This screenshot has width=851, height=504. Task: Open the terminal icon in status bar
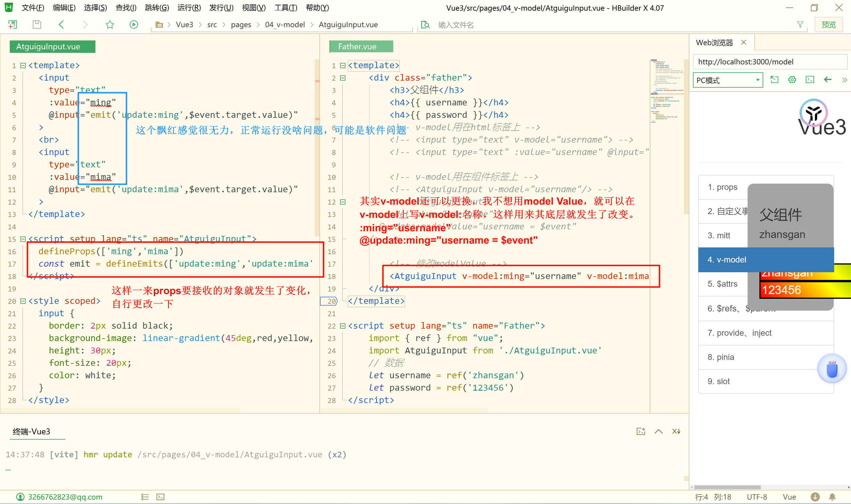pos(160,497)
